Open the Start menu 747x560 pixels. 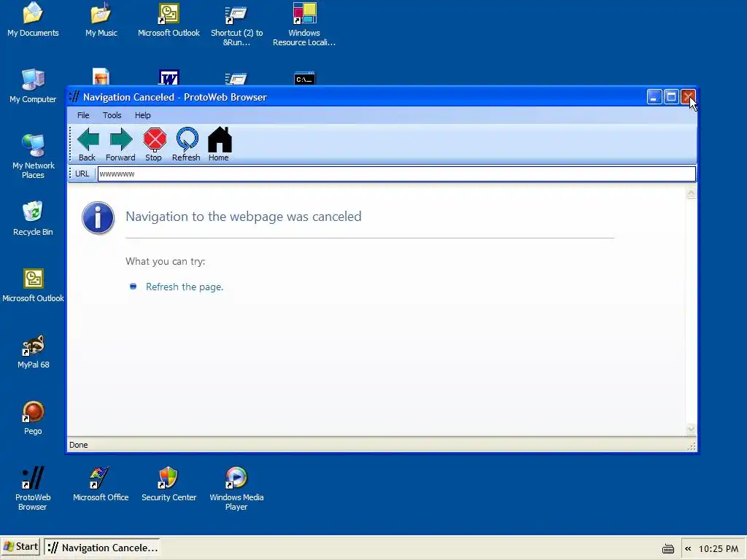[x=21, y=547]
